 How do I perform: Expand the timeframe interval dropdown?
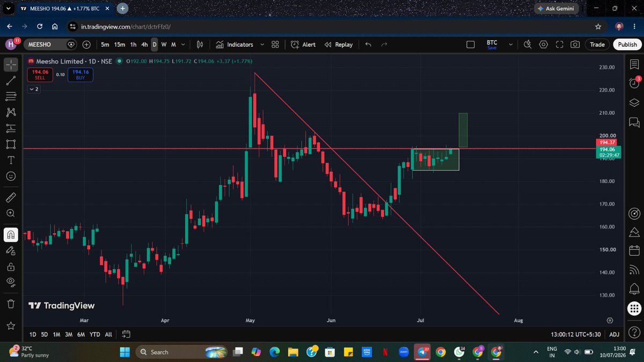[x=184, y=45]
